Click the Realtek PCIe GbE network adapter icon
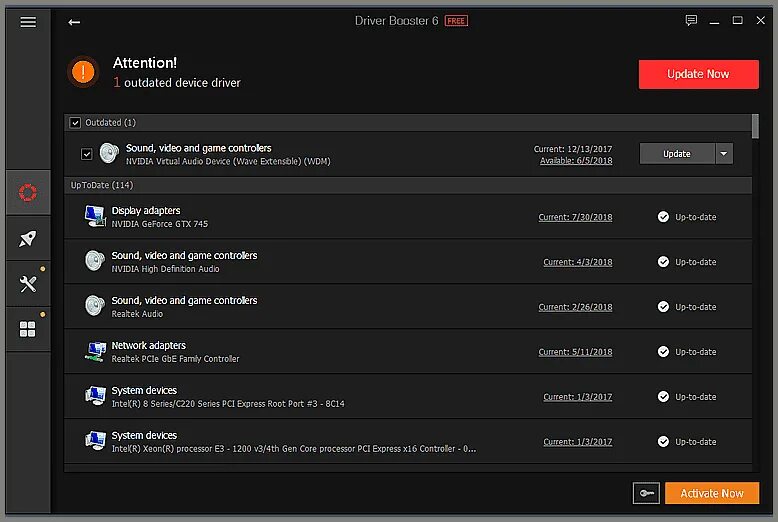This screenshot has width=778, height=522. [95, 351]
